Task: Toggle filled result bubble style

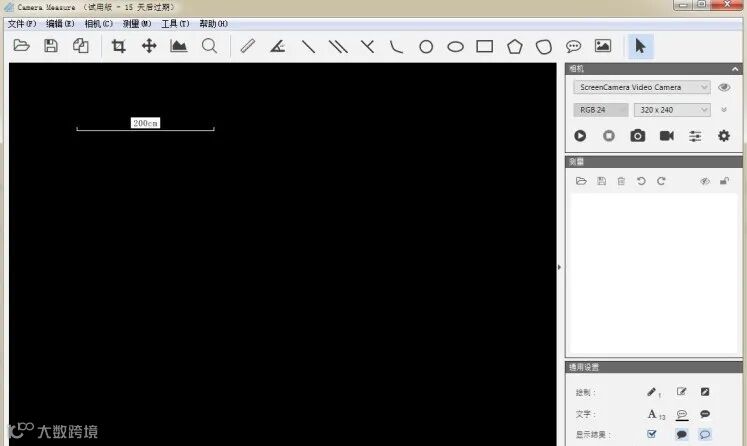Action: click(682, 434)
